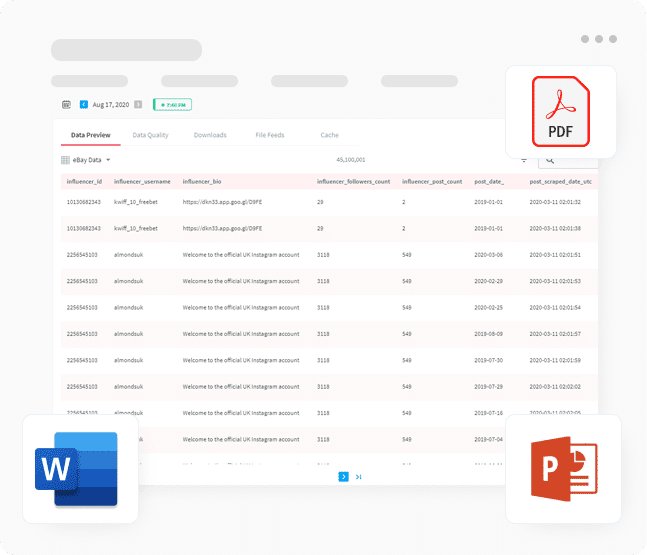Select the Data Preview tab
The image size is (647, 555).
click(x=90, y=135)
